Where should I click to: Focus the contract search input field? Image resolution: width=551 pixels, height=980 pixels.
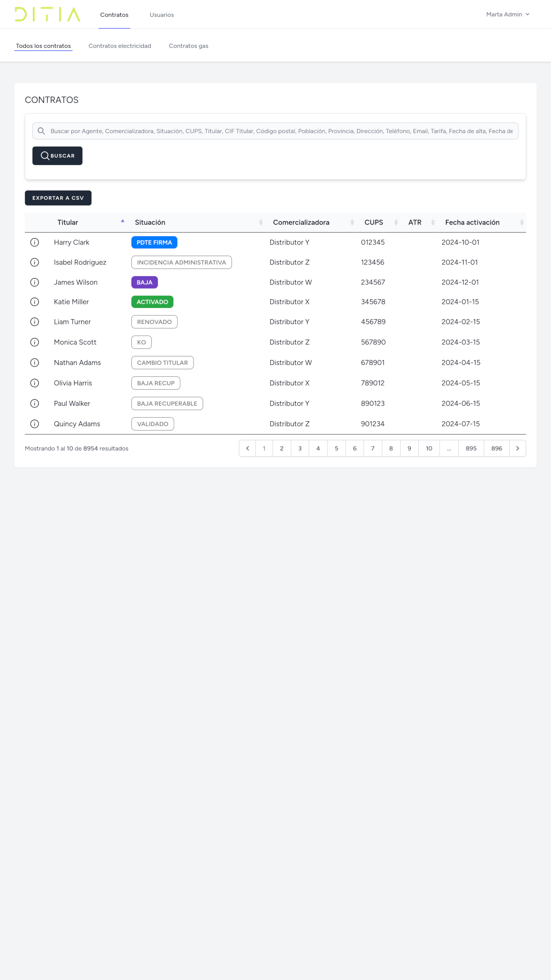click(281, 131)
